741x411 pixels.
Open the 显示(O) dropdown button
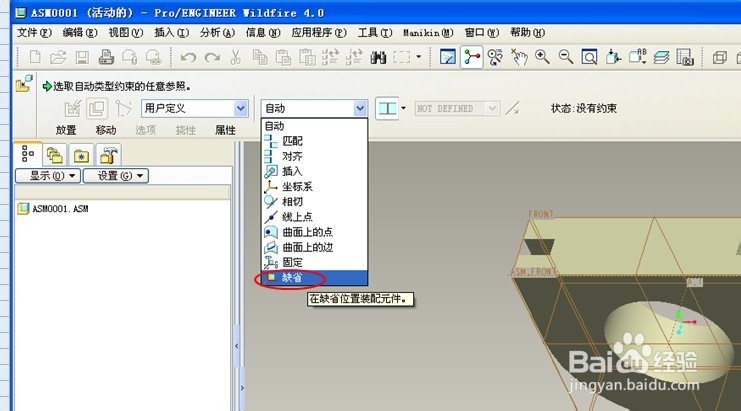pos(48,176)
